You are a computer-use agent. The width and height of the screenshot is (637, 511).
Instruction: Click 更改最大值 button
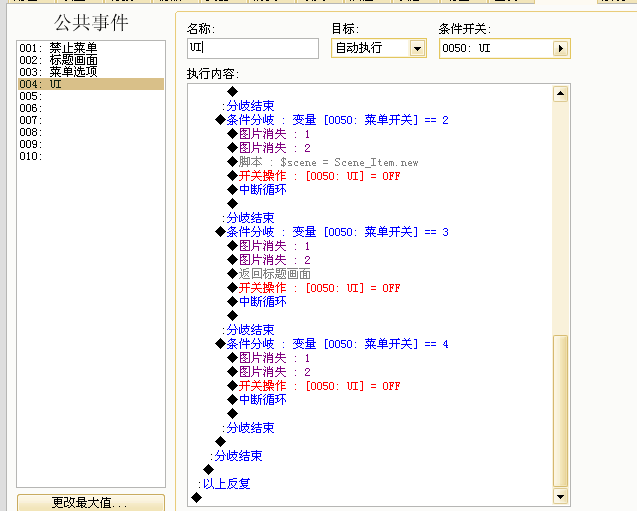(91, 502)
